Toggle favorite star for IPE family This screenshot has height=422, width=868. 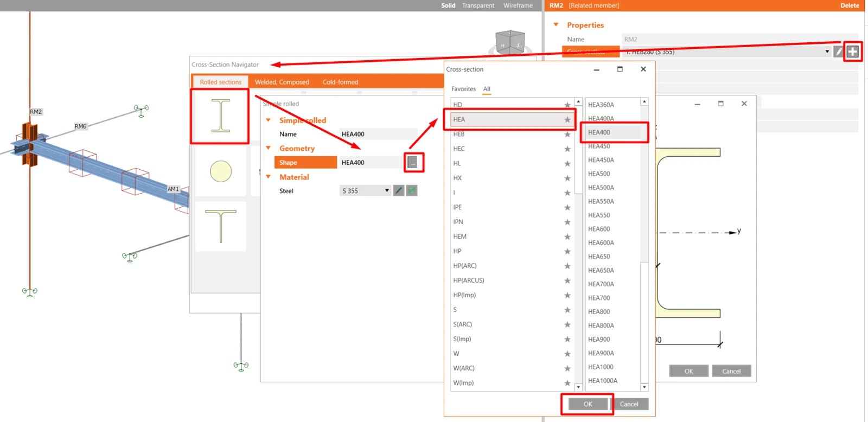click(x=567, y=207)
